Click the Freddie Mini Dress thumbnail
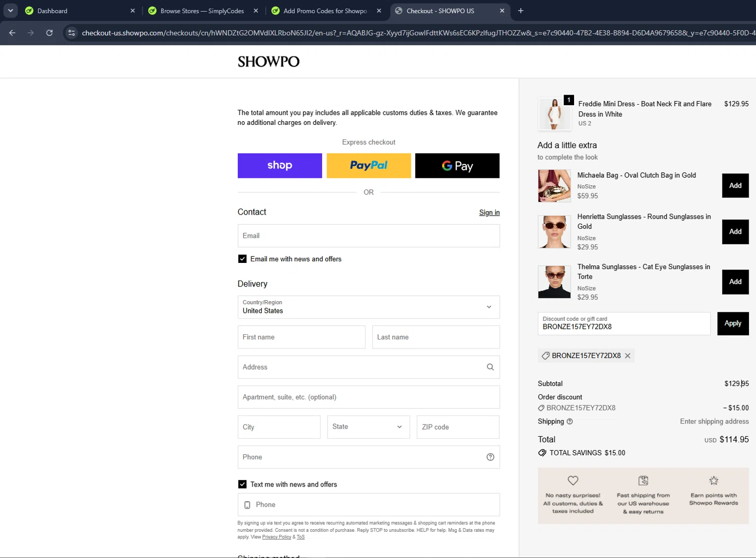 (x=554, y=114)
